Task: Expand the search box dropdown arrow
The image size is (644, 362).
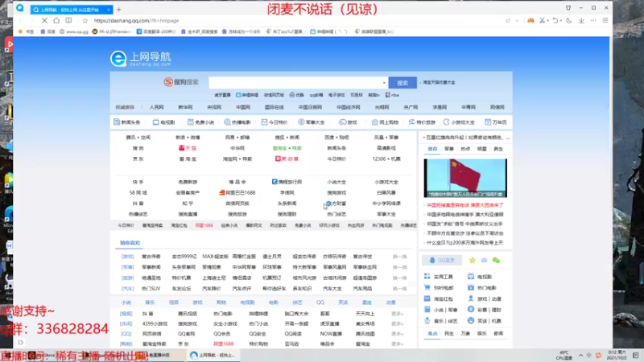Action: click(384, 83)
